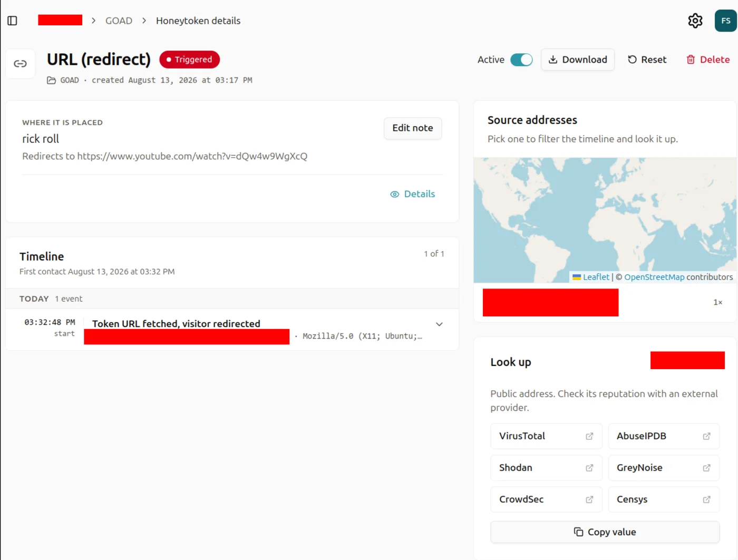The image size is (738, 560).
Task: Switch off the Active toggle
Action: pyautogui.click(x=521, y=60)
